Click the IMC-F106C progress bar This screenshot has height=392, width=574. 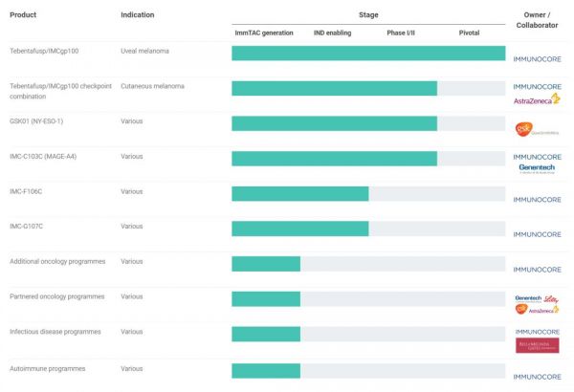pos(299,194)
